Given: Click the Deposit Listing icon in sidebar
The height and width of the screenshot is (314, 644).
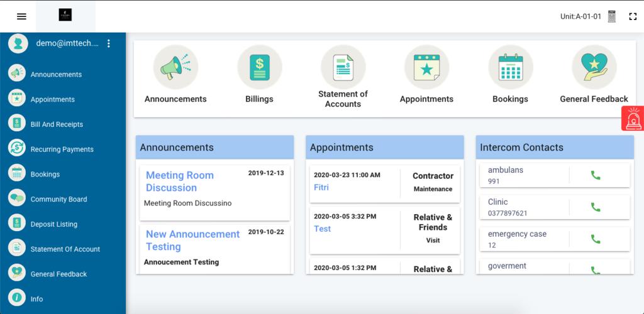Looking at the screenshot, I should click(x=17, y=223).
